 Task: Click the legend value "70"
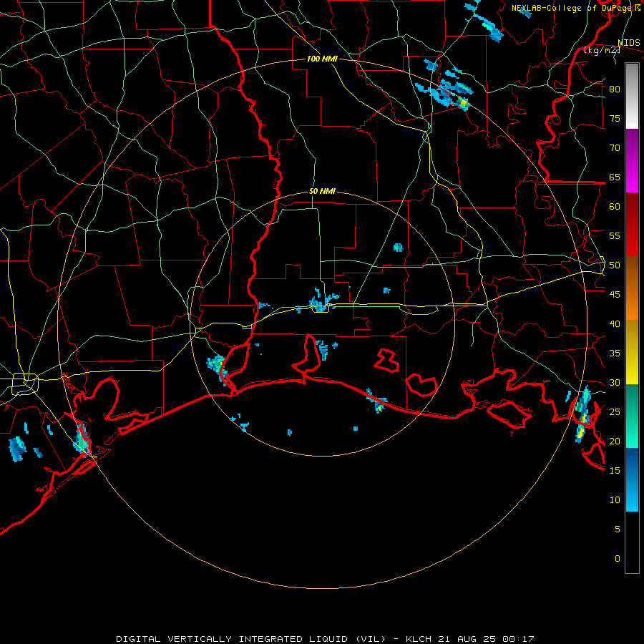[615, 148]
